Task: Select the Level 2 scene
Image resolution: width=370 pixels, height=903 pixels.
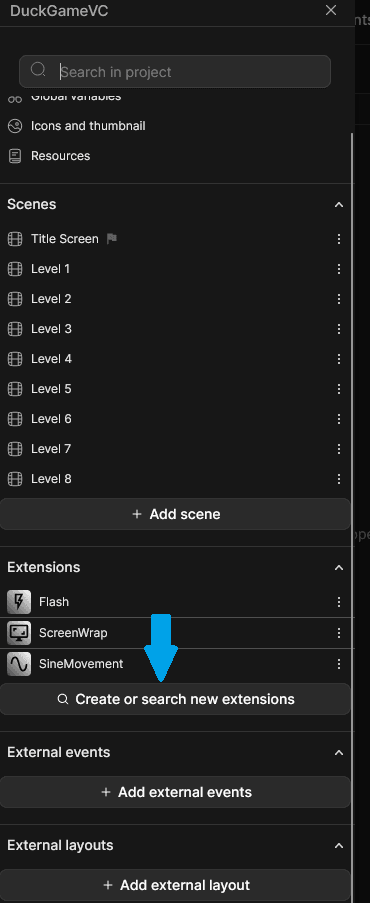Action: [x=175, y=299]
